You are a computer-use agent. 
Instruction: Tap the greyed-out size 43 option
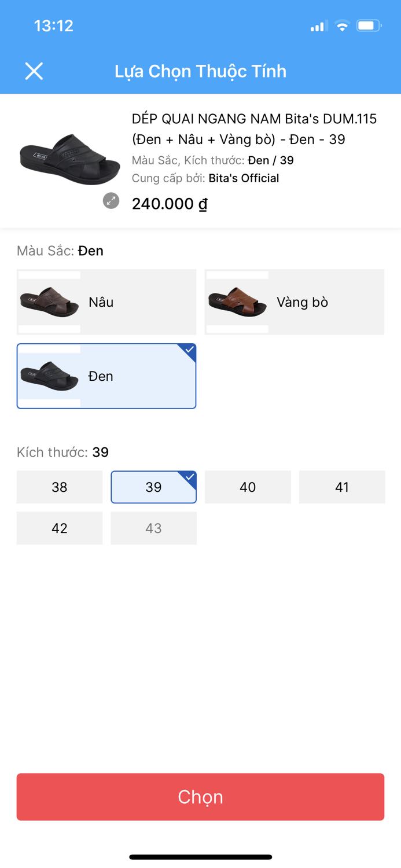[153, 528]
